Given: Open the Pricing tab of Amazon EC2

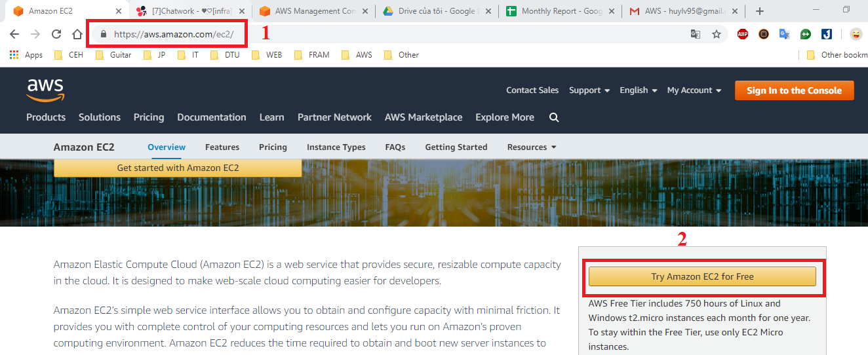Looking at the screenshot, I should [x=273, y=147].
